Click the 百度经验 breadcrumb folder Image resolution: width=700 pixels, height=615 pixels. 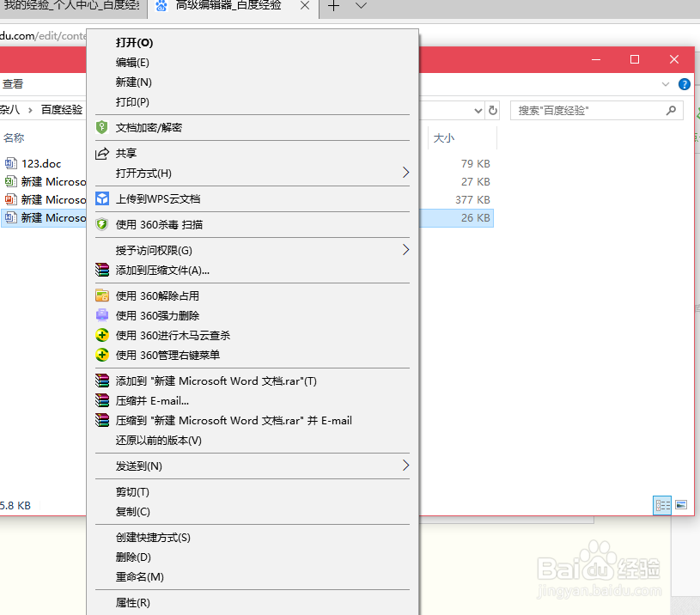[x=62, y=110]
